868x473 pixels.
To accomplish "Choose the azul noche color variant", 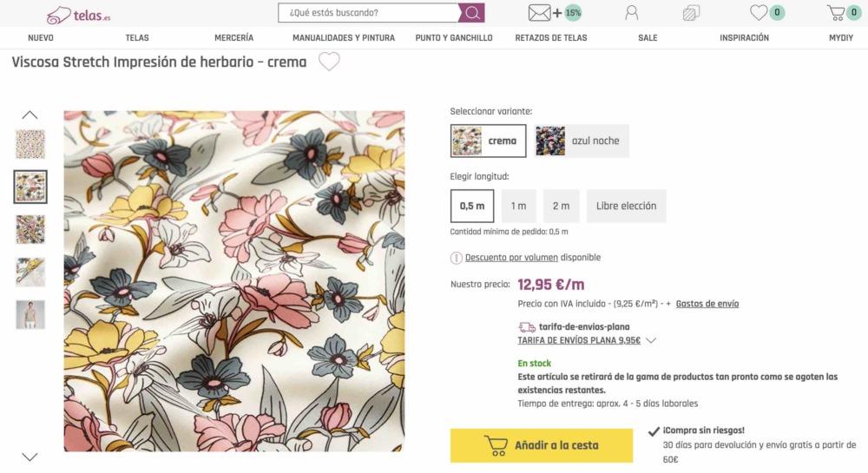I will [x=581, y=141].
